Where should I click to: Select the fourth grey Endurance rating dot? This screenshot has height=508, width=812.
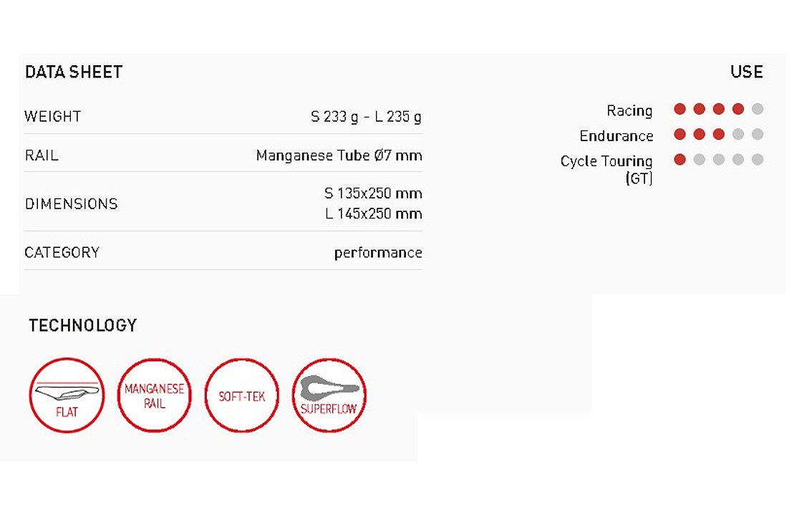[x=738, y=135]
